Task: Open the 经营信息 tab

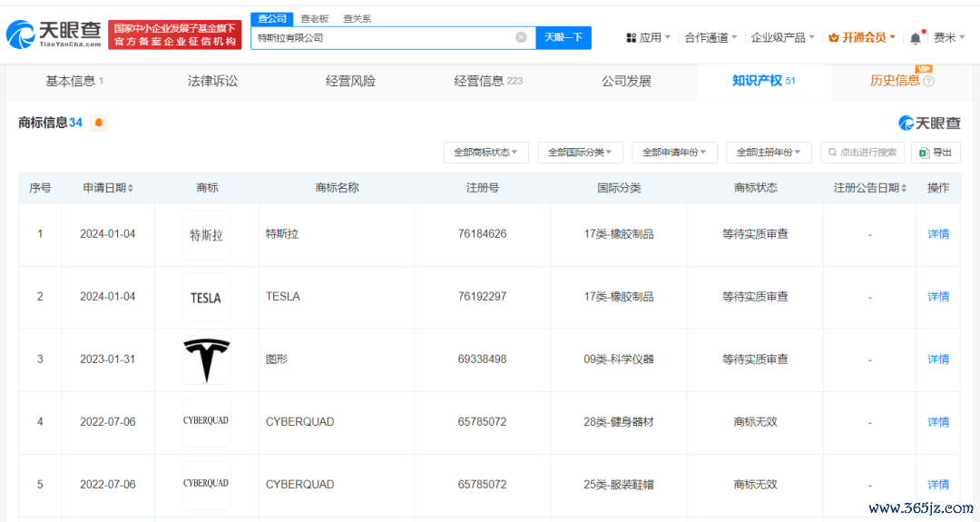Action: [488, 82]
